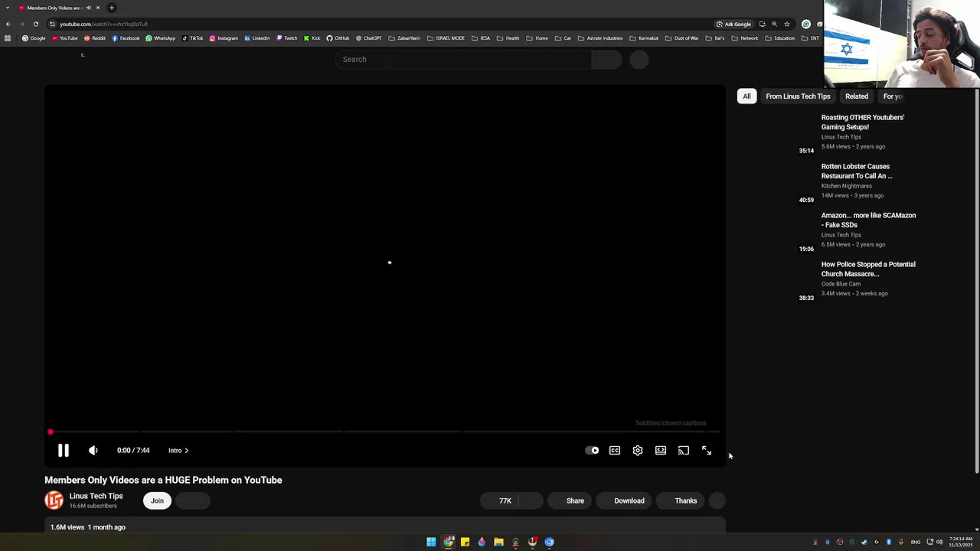Click the Ask Google button in address bar

click(x=733, y=24)
